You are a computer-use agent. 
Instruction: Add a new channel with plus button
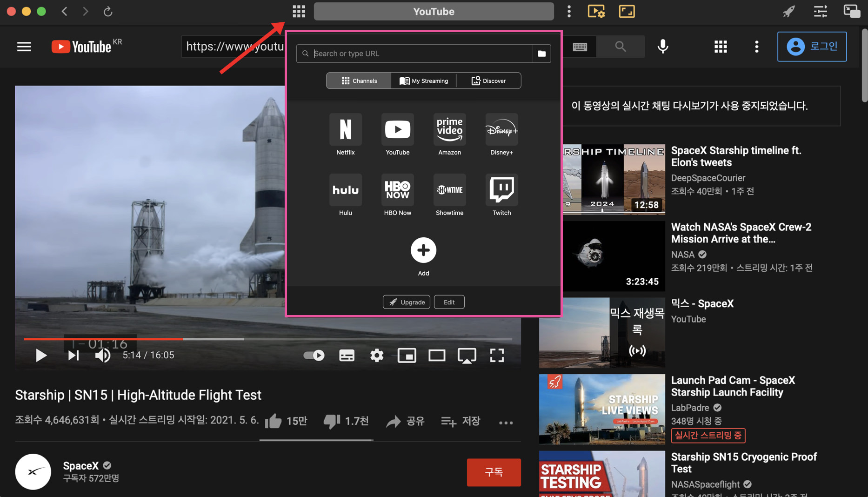[423, 250]
